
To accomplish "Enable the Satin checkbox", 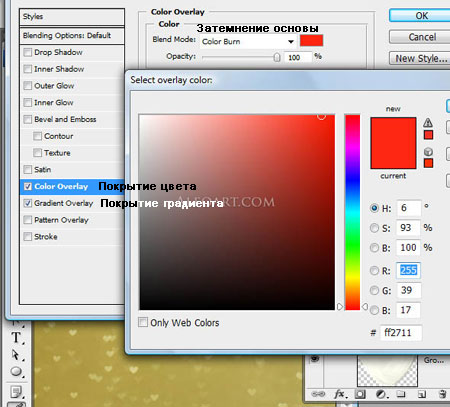I will (27, 169).
